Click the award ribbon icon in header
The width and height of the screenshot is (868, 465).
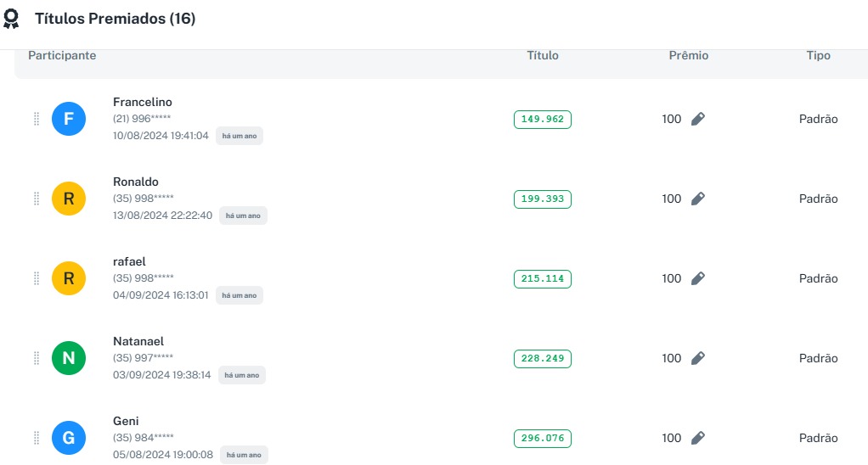(11, 19)
